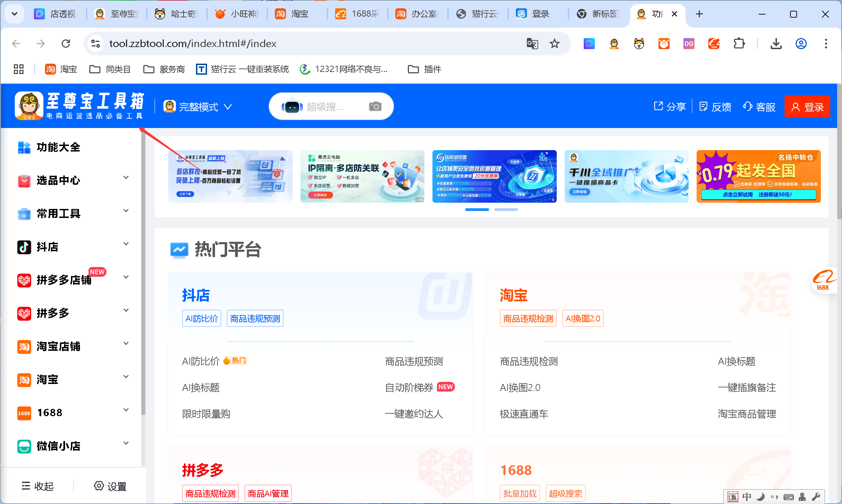Switch to the 猫行云 browser tab

tap(478, 14)
